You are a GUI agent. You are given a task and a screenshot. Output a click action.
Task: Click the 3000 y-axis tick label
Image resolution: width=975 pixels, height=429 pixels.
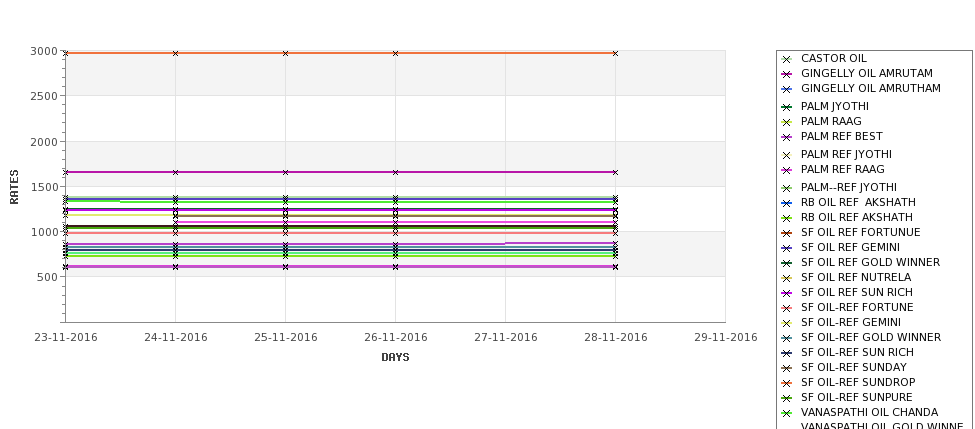[44, 51]
